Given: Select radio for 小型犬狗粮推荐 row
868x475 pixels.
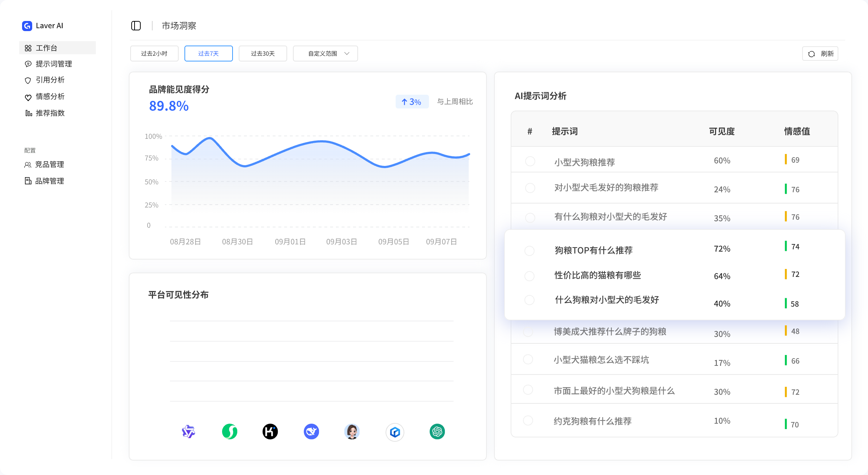Looking at the screenshot, I should click(530, 161).
